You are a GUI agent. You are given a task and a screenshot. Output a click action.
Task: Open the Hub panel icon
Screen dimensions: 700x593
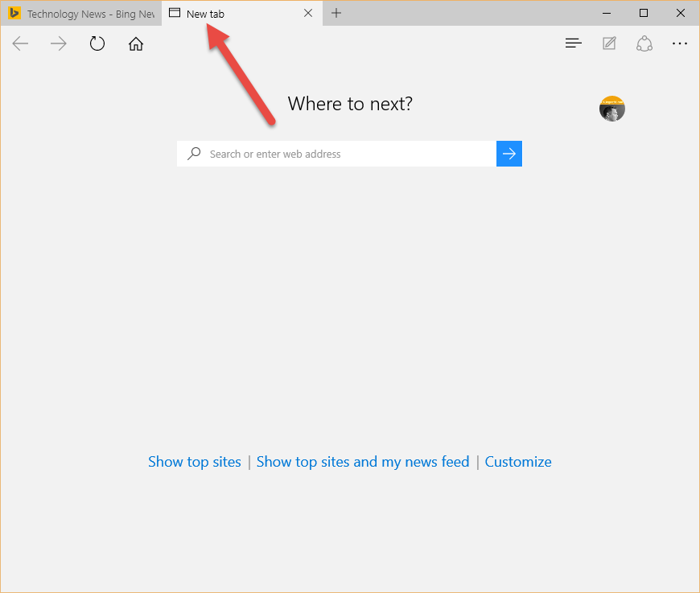tap(573, 43)
